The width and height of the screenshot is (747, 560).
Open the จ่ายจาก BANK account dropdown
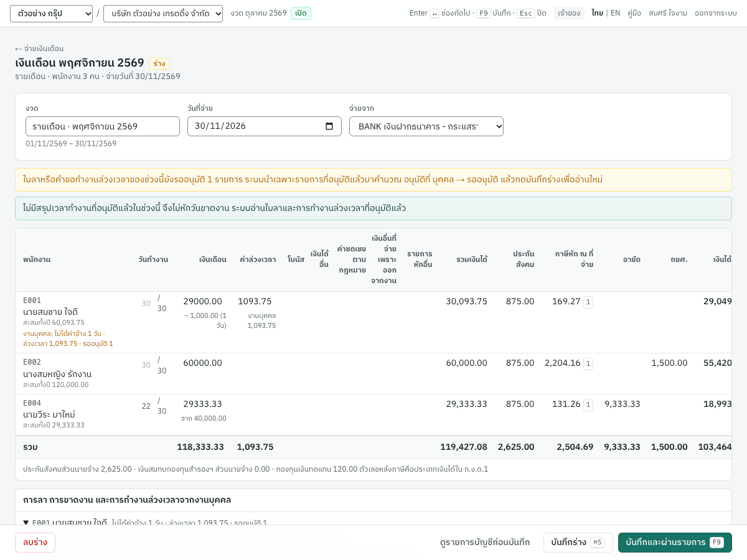click(x=426, y=126)
